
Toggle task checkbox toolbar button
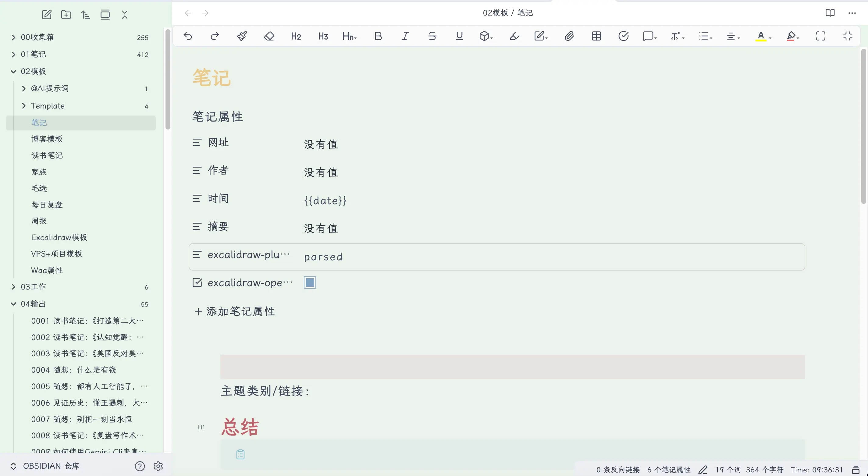pos(623,36)
